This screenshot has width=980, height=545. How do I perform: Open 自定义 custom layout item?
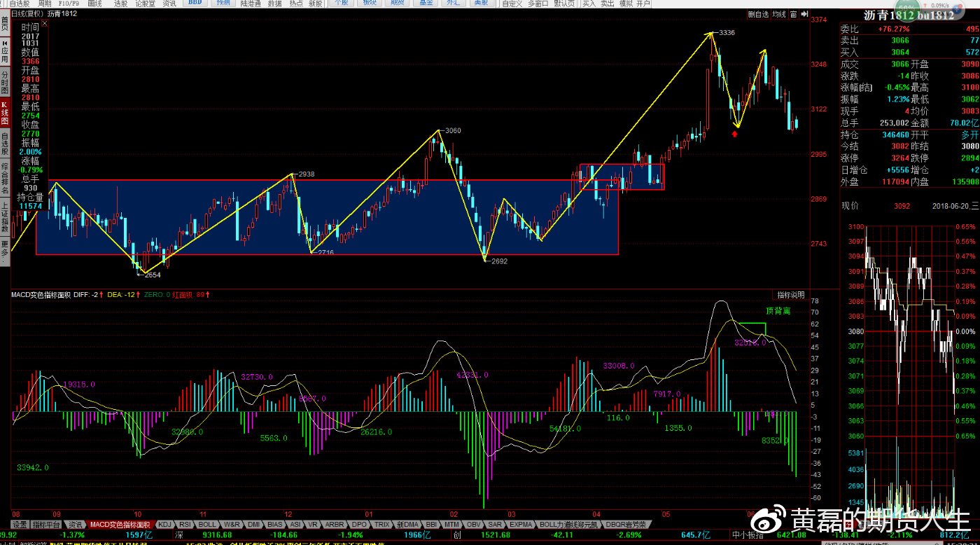[x=512, y=4]
